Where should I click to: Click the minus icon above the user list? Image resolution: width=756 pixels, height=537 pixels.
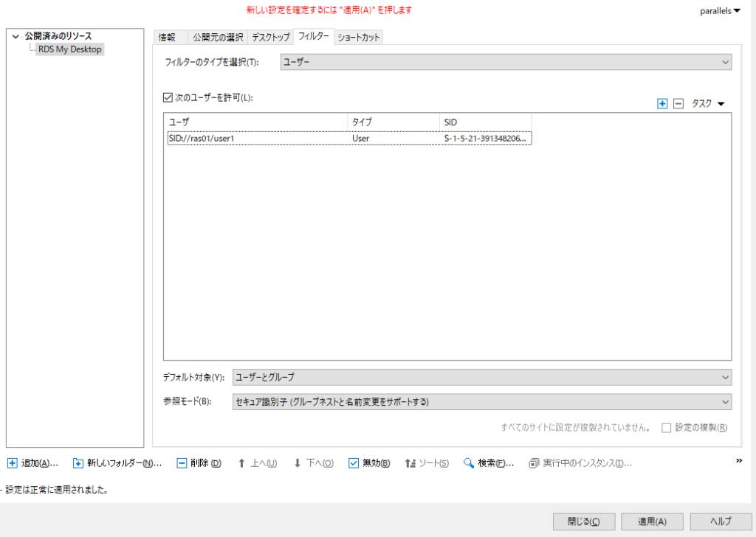(x=678, y=104)
